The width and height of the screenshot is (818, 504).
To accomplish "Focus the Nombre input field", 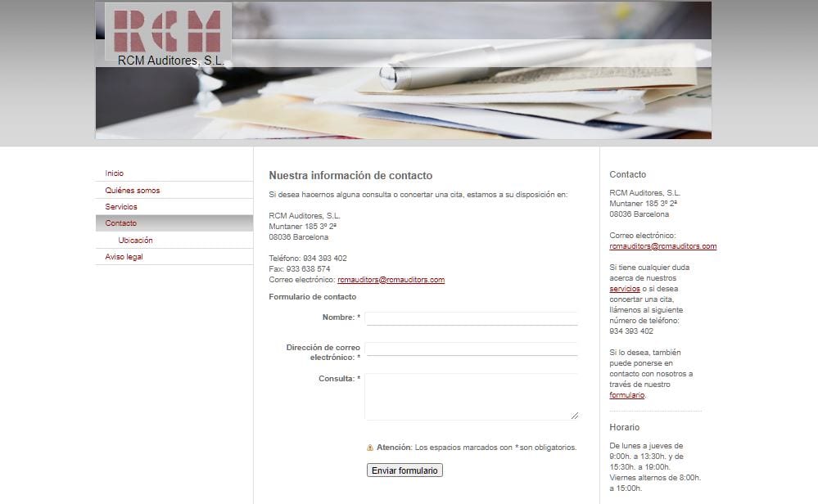I will pos(472,318).
